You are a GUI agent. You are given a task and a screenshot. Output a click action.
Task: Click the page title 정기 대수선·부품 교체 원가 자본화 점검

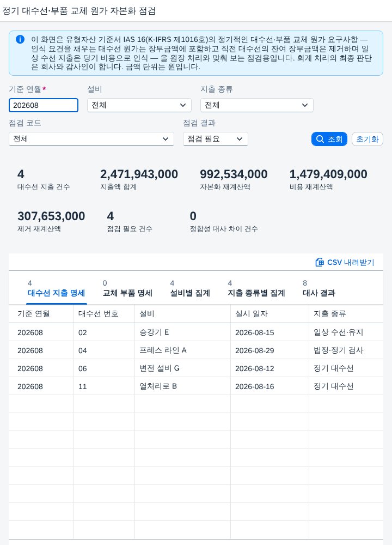(79, 11)
